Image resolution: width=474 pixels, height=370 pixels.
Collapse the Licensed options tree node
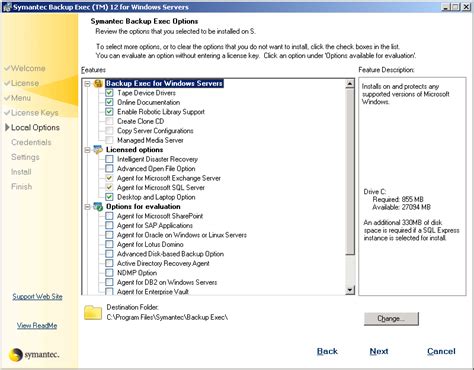88,150
